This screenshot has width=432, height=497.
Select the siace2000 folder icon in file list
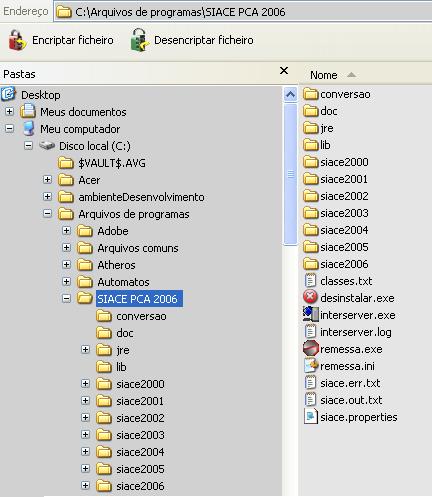click(x=311, y=162)
